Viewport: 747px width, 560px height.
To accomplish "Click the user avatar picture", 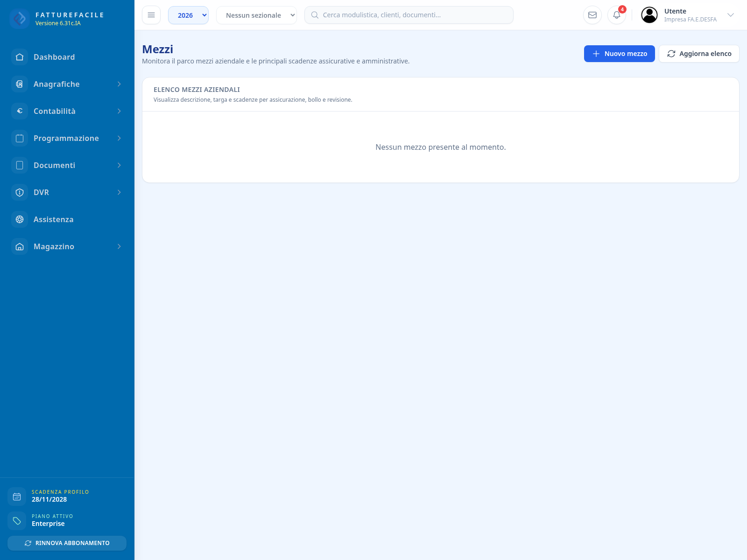I will tap(649, 15).
